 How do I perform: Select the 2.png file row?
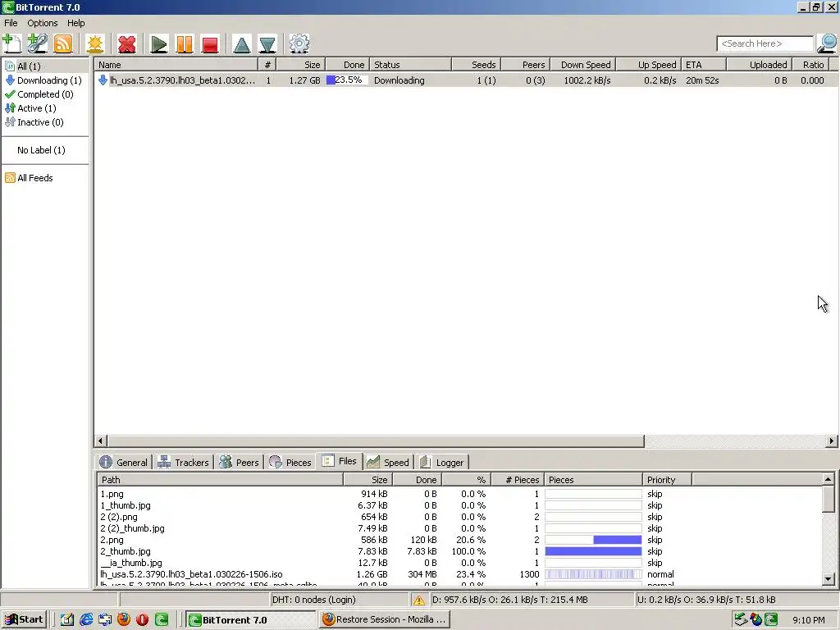click(459, 540)
